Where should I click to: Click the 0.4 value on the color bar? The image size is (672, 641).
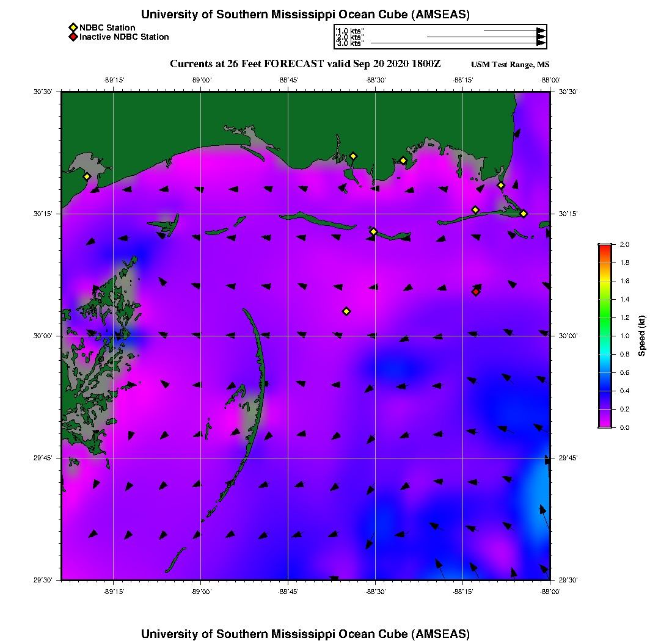pos(624,391)
